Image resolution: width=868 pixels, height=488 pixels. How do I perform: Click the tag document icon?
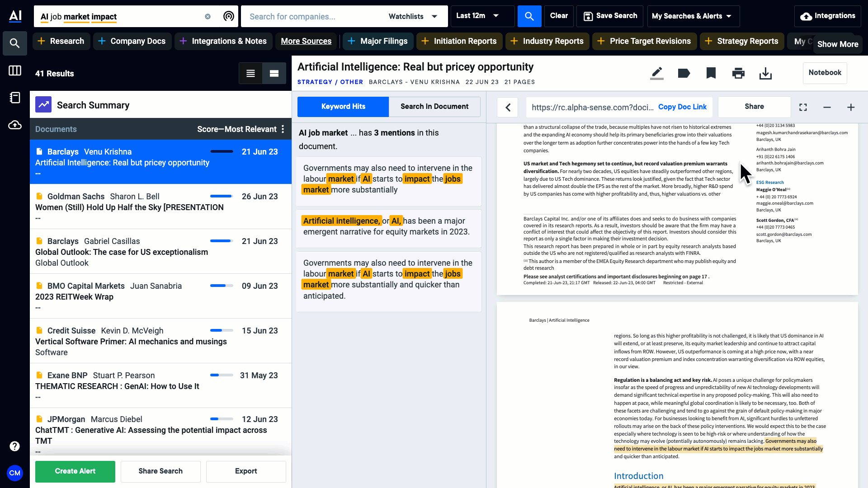coord(684,73)
